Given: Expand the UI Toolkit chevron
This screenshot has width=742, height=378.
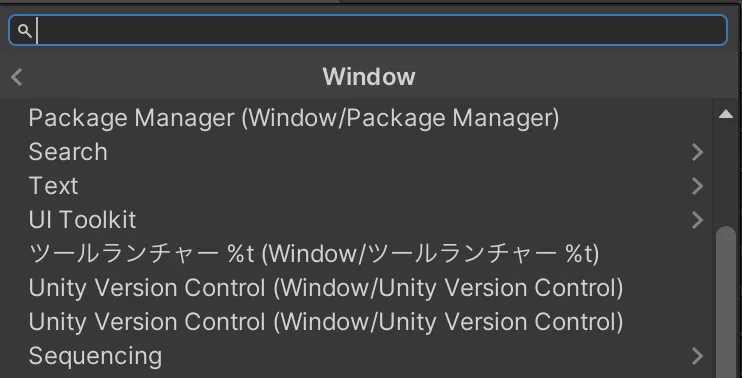Looking at the screenshot, I should (x=698, y=220).
